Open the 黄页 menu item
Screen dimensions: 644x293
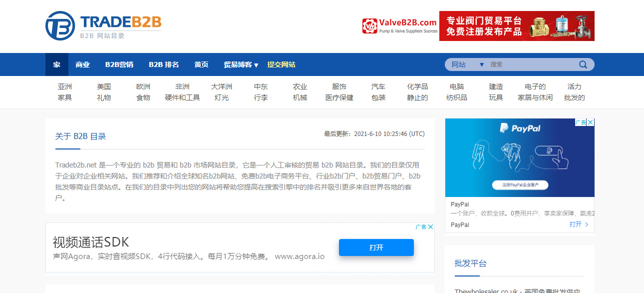[x=202, y=64]
